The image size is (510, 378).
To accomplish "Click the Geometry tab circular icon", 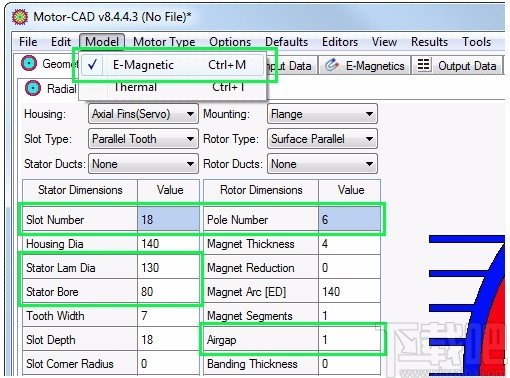I will pyautogui.click(x=29, y=63).
